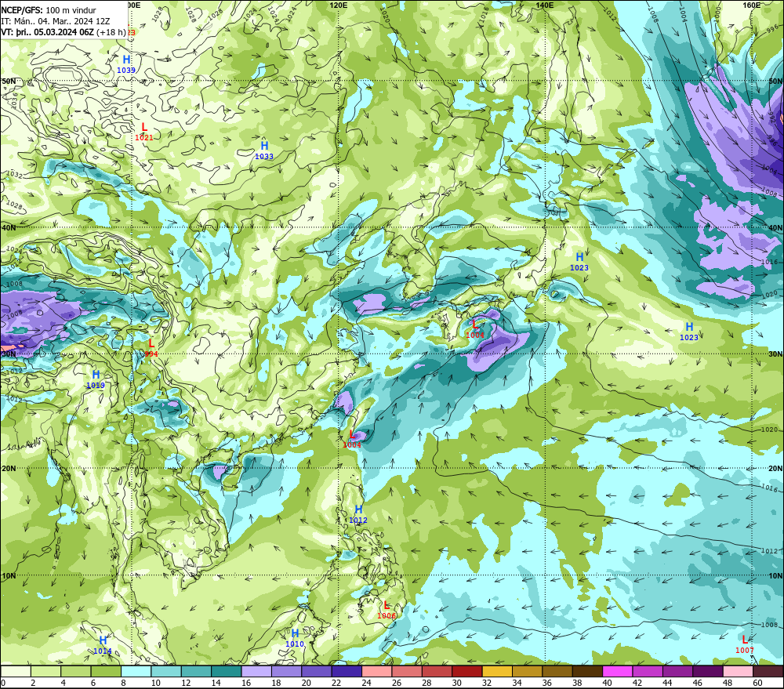Click the 'NCEP/GFS: 100 m vindur' title text
The width and height of the screenshot is (784, 689).
pos(49,10)
